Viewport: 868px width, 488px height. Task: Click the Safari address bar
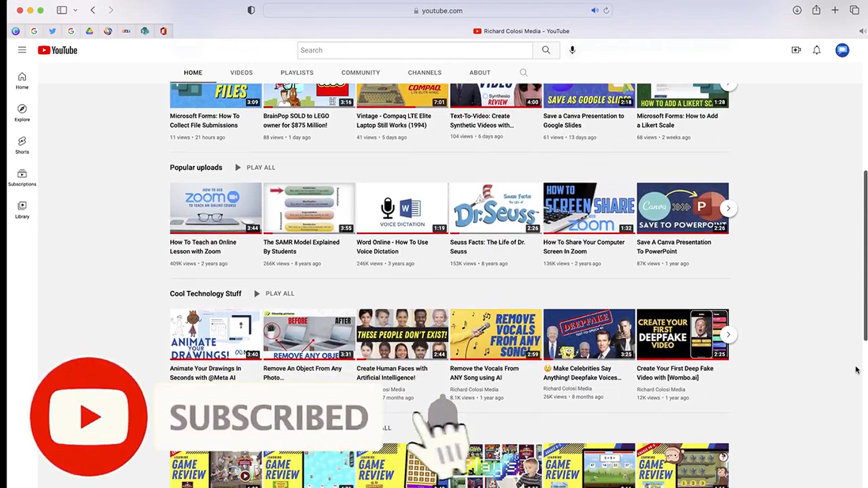[x=438, y=10]
